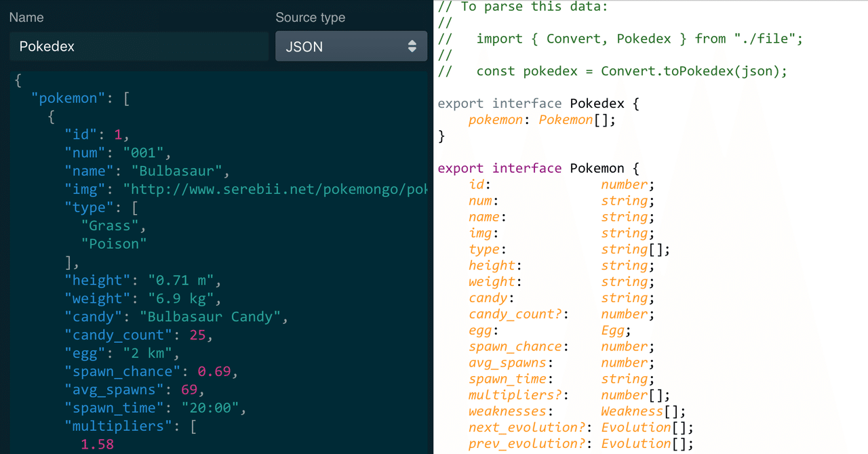Viewport: 868px width, 454px height.
Task: Click the opening brace of the JSON document
Action: [18, 80]
